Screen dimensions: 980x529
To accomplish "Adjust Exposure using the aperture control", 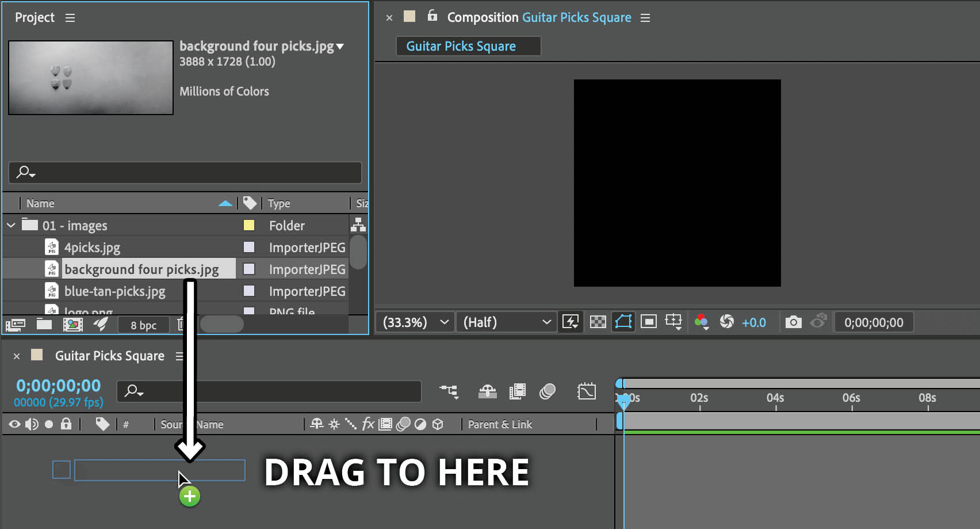I will pos(726,322).
